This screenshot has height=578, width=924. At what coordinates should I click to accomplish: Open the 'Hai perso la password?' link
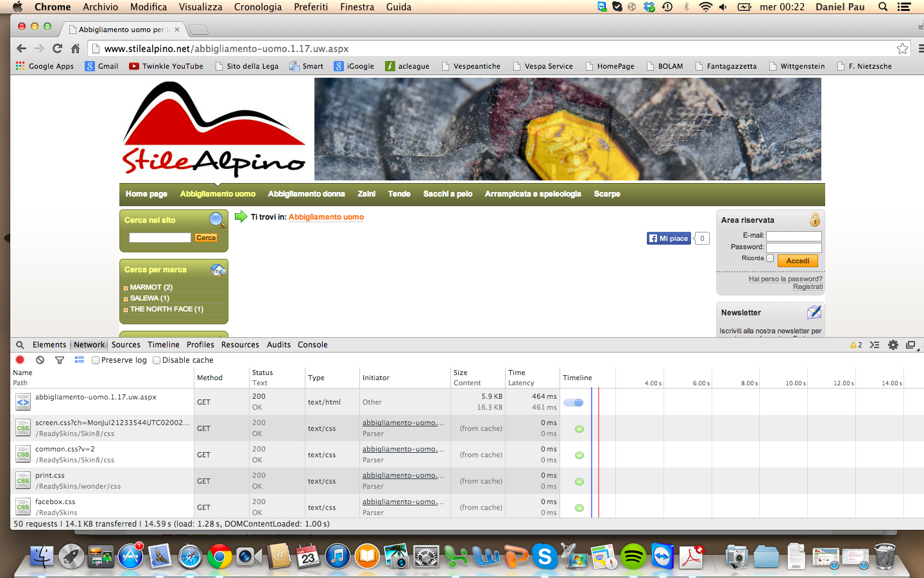pyautogui.click(x=785, y=279)
